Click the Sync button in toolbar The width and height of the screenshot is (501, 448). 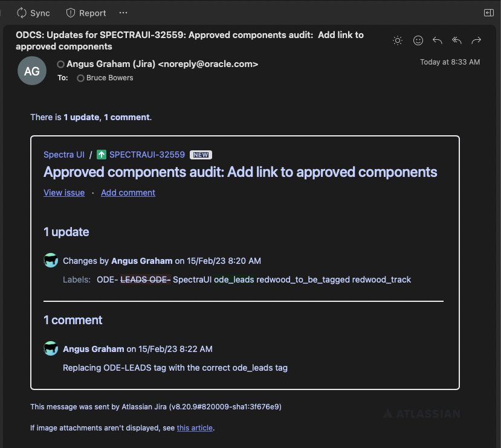[x=33, y=13]
